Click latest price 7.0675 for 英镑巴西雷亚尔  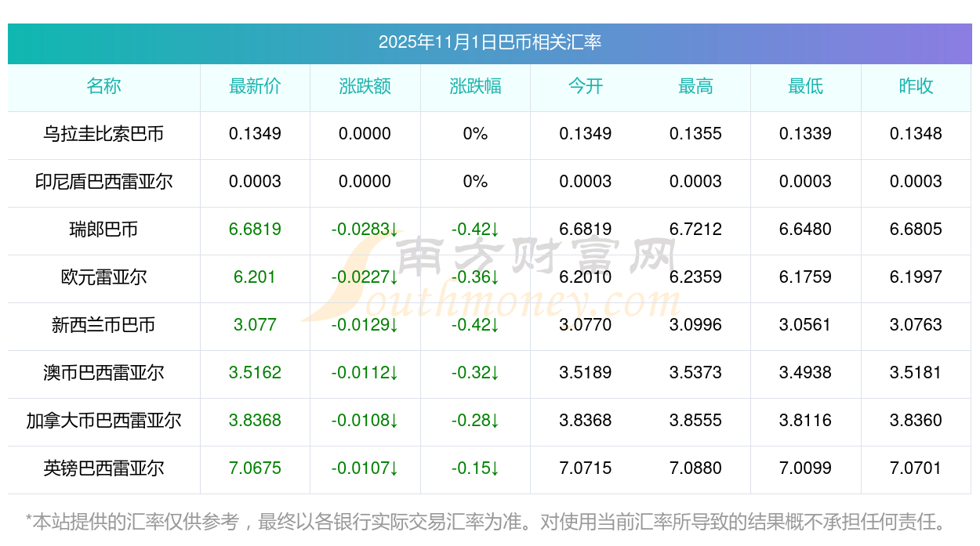point(255,468)
